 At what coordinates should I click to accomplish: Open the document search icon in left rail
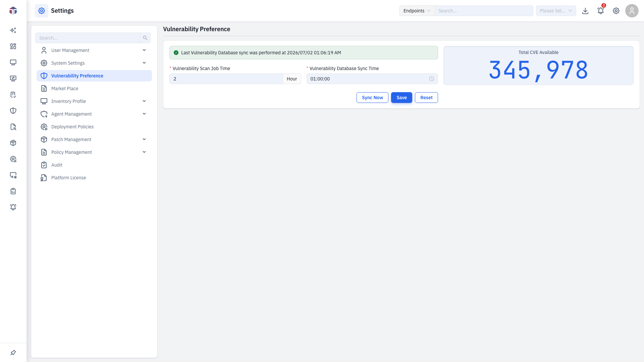[x=13, y=127]
